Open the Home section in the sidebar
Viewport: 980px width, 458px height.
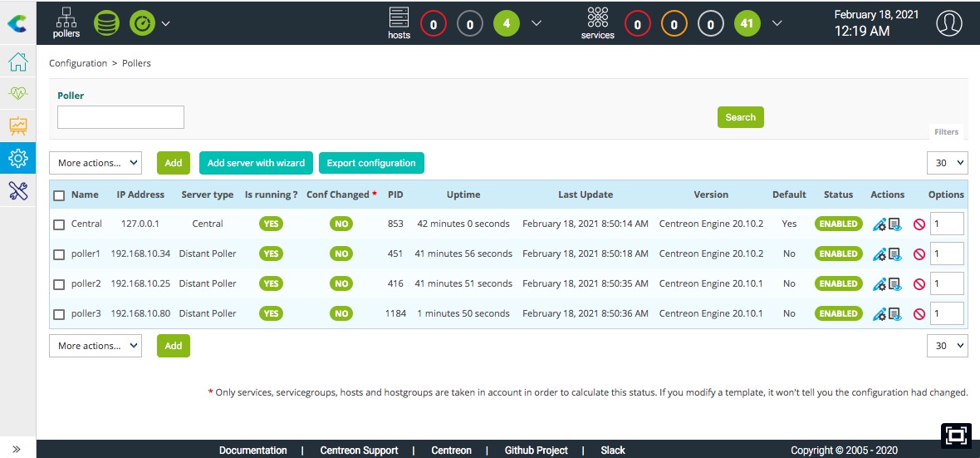17,62
